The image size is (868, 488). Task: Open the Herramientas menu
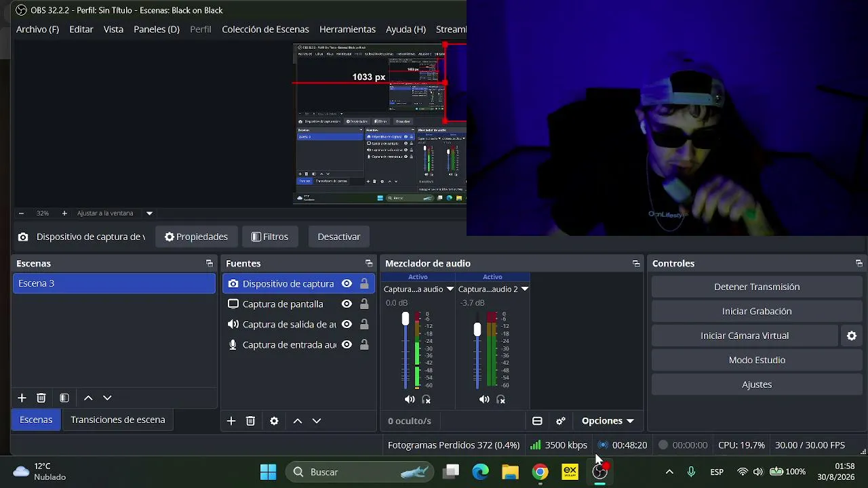[347, 29]
